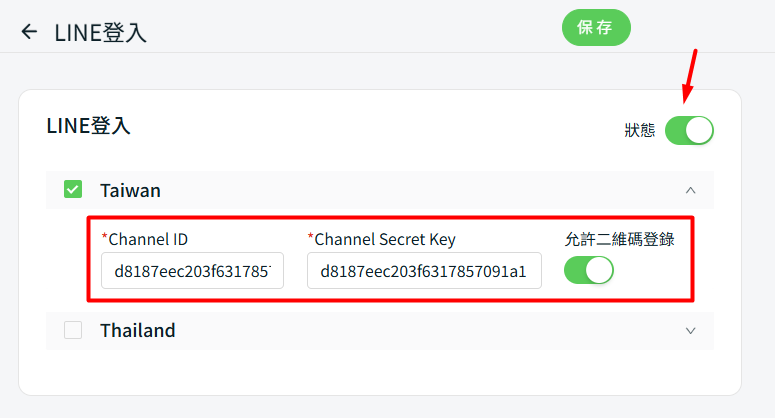Click the *Channel Secret Key label

tap(381, 239)
